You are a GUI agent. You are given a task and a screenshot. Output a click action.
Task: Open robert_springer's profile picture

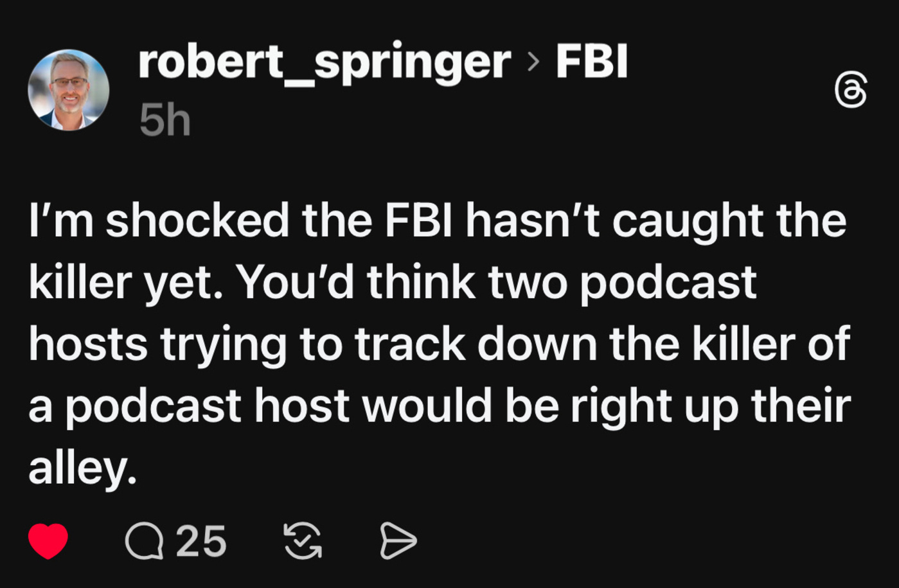click(x=69, y=90)
